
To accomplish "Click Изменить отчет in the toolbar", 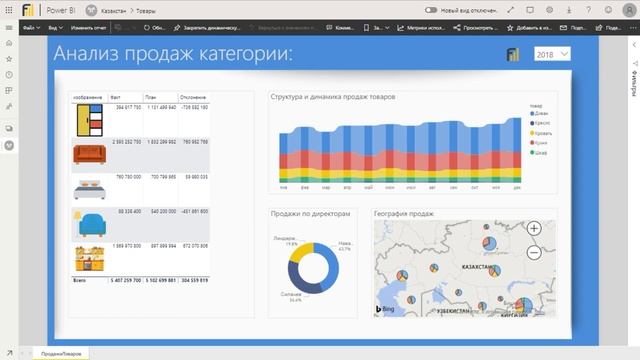I will [x=89, y=28].
